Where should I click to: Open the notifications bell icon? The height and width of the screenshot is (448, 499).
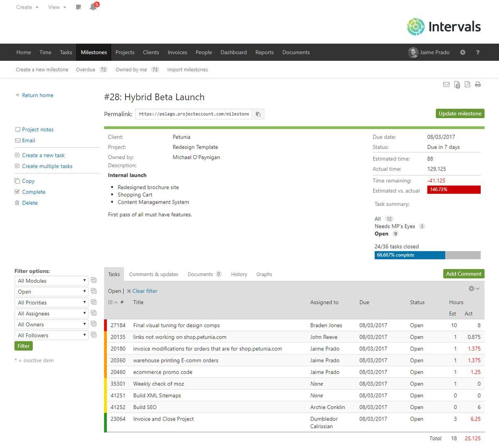click(x=93, y=7)
